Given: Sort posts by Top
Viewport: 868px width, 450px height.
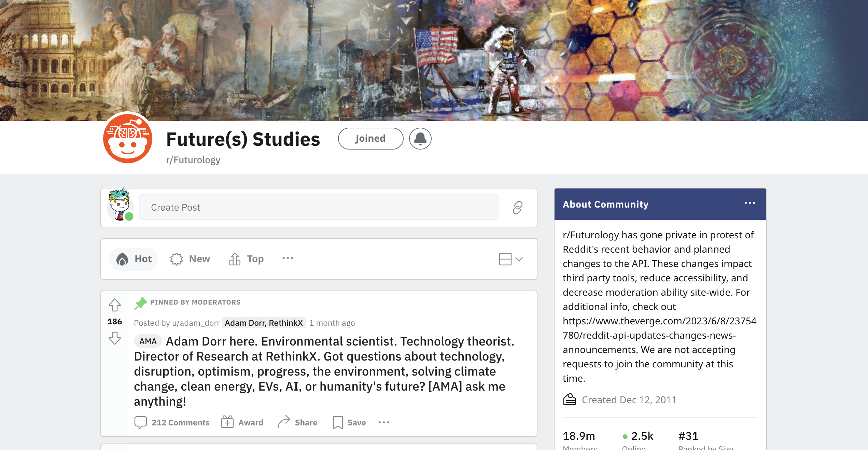Looking at the screenshot, I should click(x=246, y=259).
